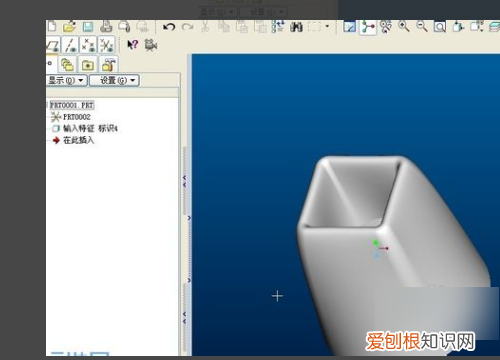
Task: Regenerate the model
Action: (278, 27)
